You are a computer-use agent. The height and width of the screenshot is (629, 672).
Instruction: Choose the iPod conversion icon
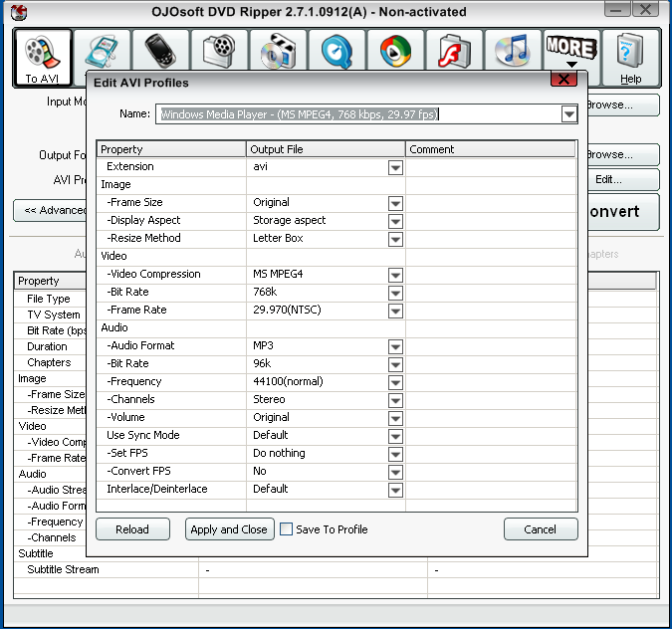point(102,51)
